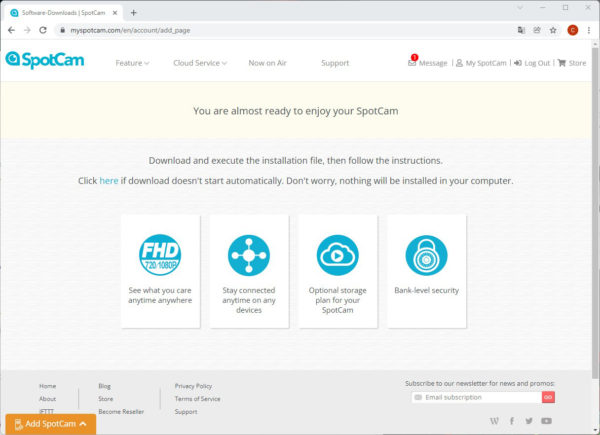Image resolution: width=600 pixels, height=435 pixels.
Task: Open the Become Reseller link
Action: pyautogui.click(x=121, y=412)
